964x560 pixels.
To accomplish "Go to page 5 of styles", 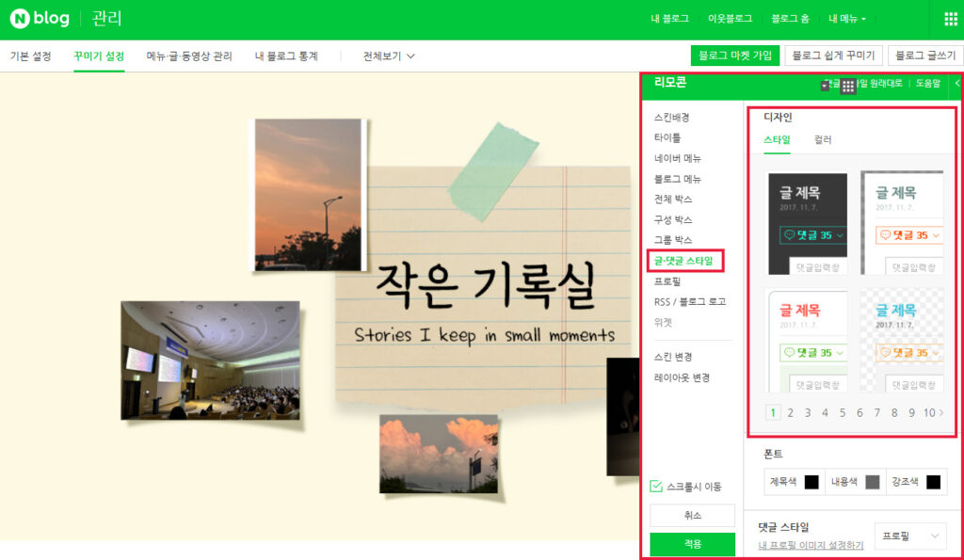I will (842, 412).
